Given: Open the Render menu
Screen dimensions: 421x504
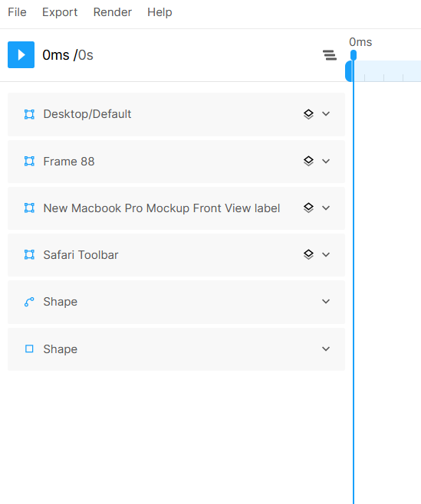Looking at the screenshot, I should click(x=112, y=12).
